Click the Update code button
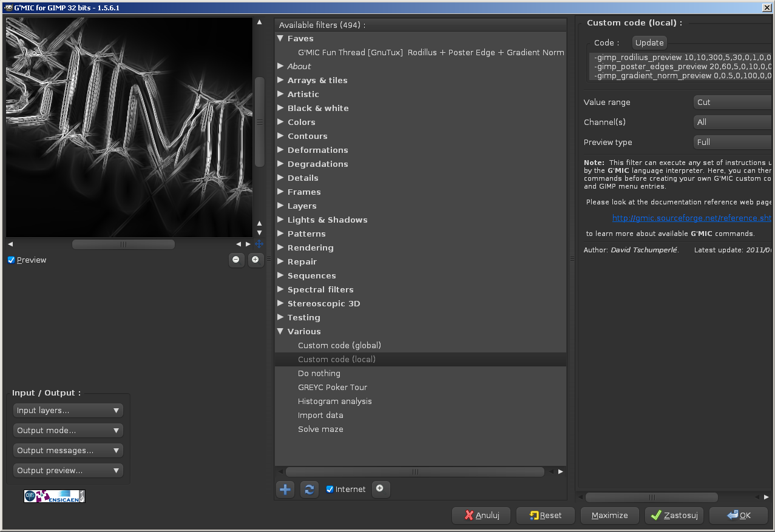This screenshot has width=775, height=532. click(649, 42)
